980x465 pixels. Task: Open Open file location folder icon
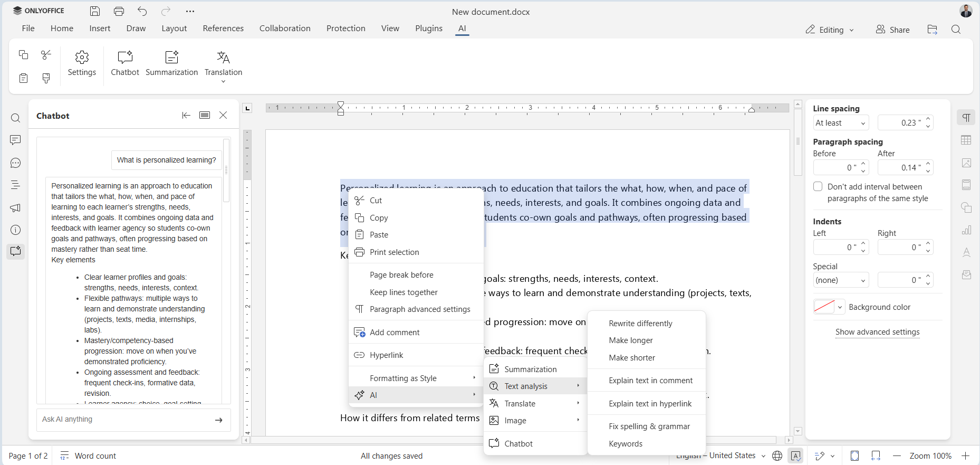point(933,30)
